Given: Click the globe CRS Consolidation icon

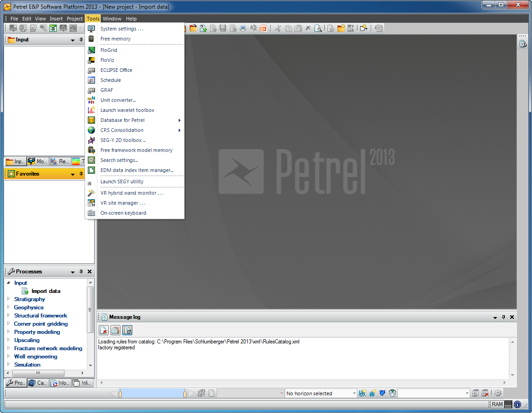Looking at the screenshot, I should pyautogui.click(x=91, y=131).
